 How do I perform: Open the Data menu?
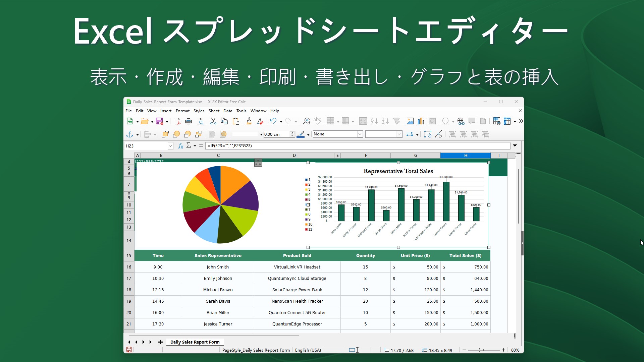228,111
